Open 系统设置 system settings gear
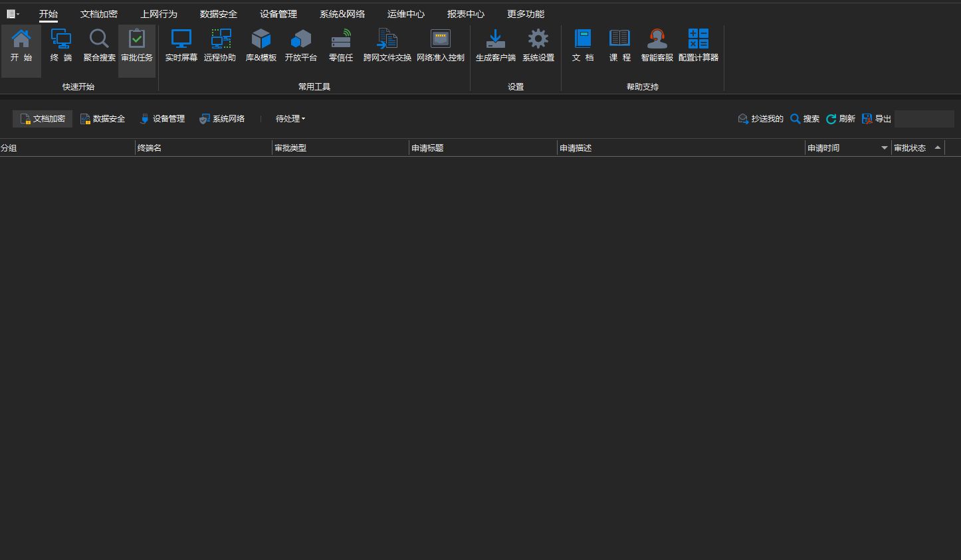961x560 pixels. [x=538, y=46]
